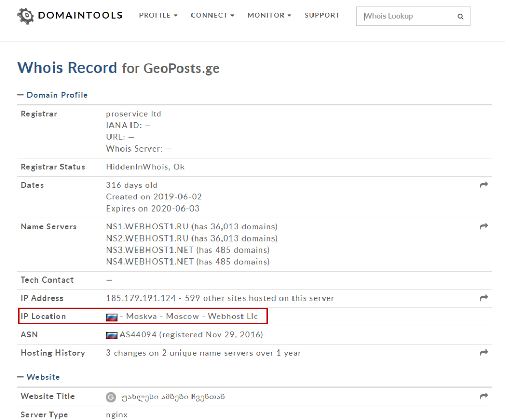Click the DomainTools gear logo icon

point(25,16)
